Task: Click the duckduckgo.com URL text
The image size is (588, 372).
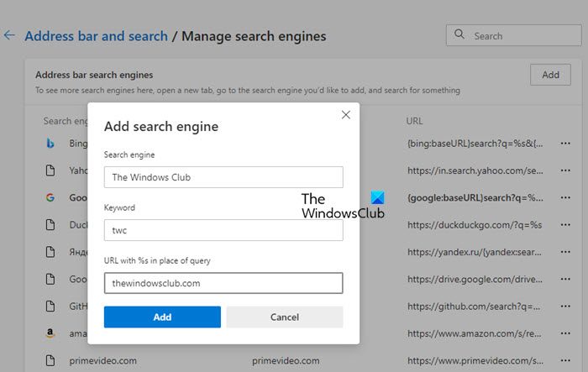Action: (475, 225)
